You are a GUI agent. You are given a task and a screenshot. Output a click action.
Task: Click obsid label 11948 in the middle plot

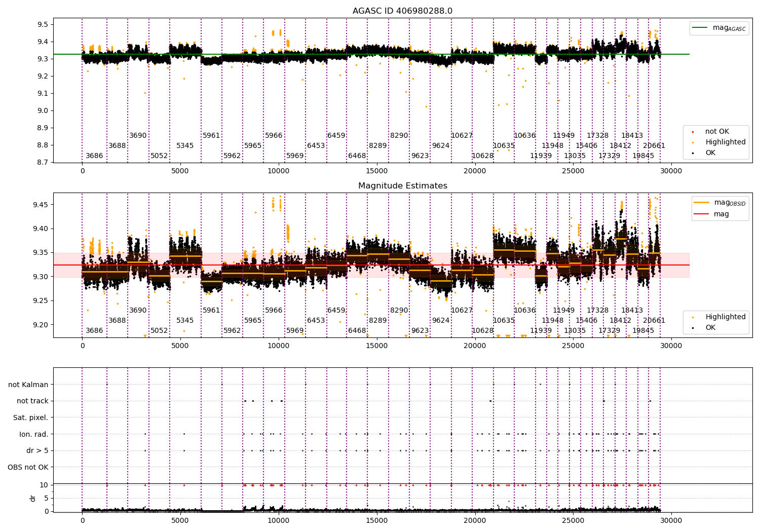click(x=552, y=321)
